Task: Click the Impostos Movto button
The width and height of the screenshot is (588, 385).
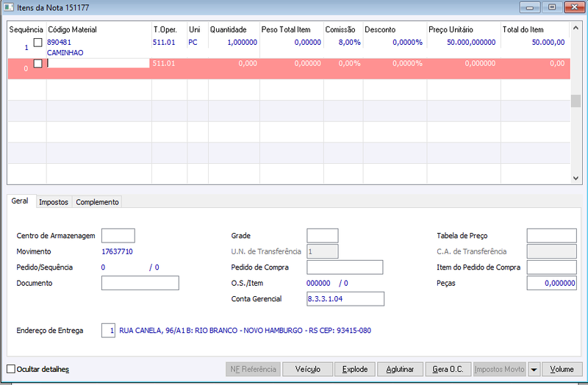Action: pos(500,370)
